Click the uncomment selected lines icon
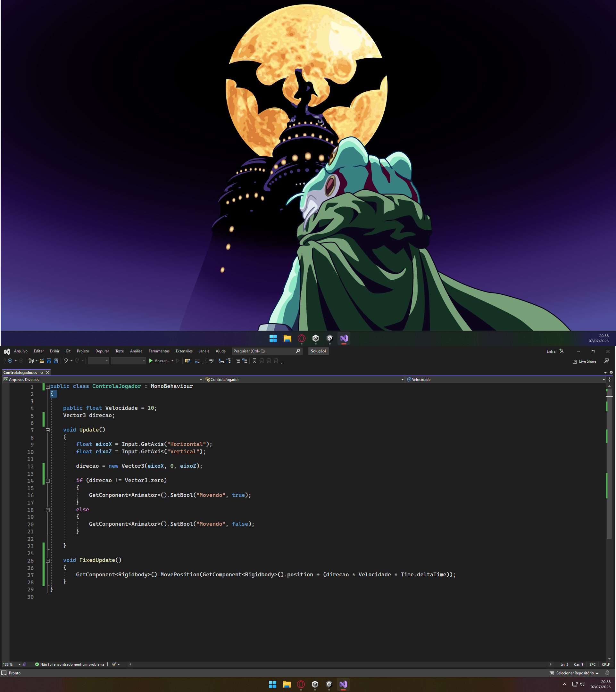The width and height of the screenshot is (616, 692). pyautogui.click(x=245, y=361)
